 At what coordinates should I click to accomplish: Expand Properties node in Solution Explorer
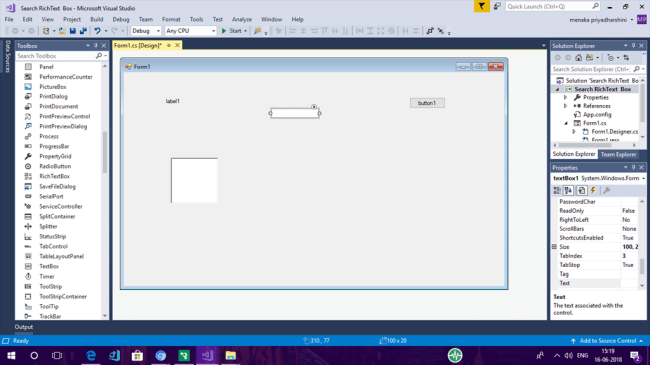[565, 97]
